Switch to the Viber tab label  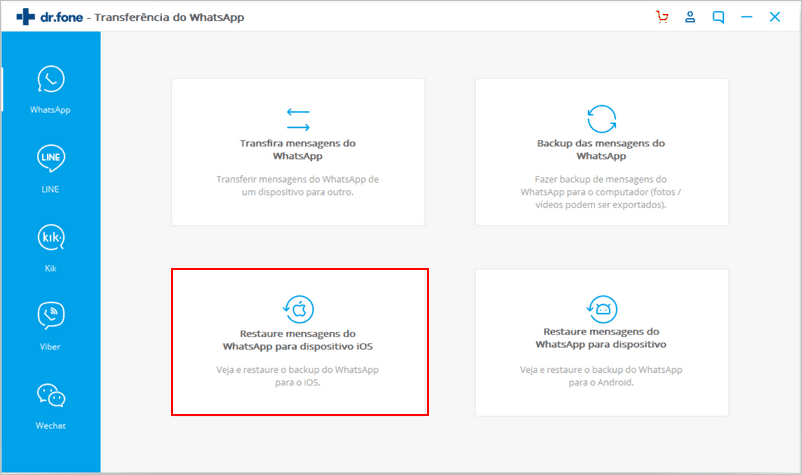point(50,346)
